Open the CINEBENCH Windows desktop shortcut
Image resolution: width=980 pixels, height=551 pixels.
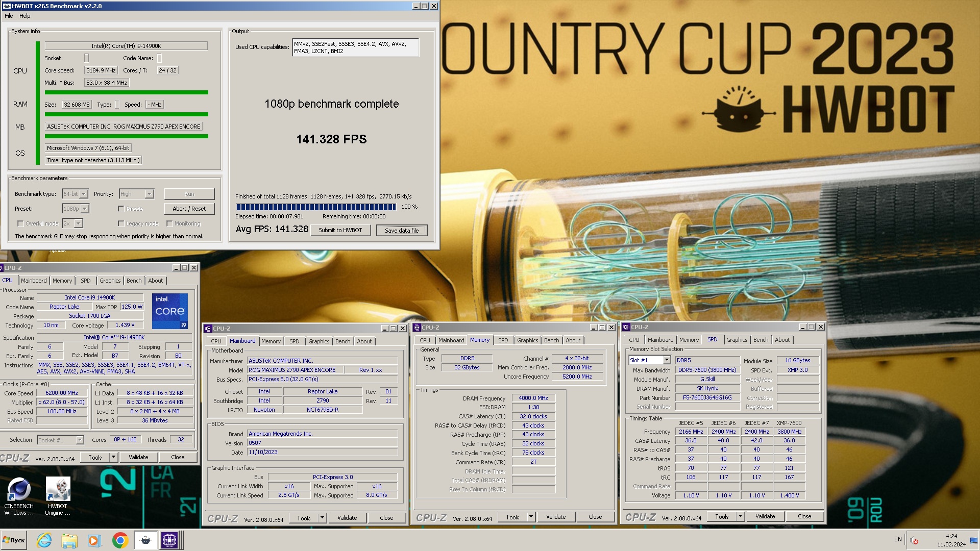[19, 497]
